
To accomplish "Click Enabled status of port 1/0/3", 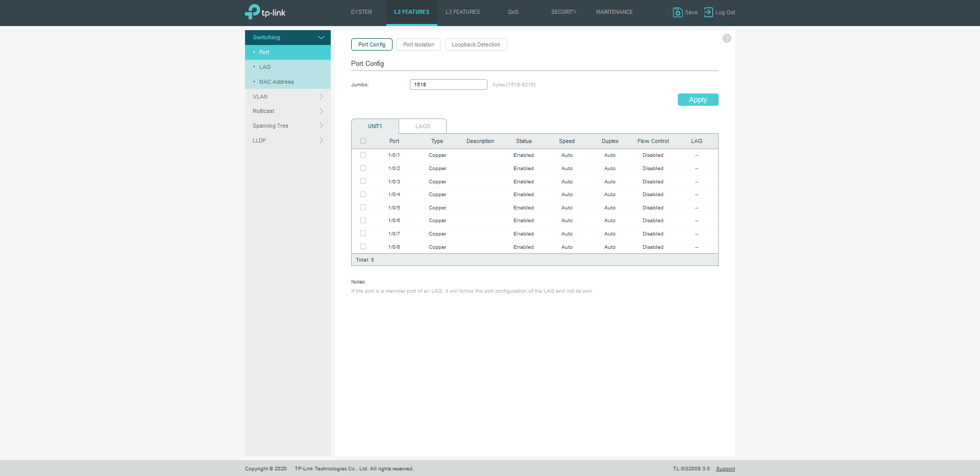I will point(524,182).
